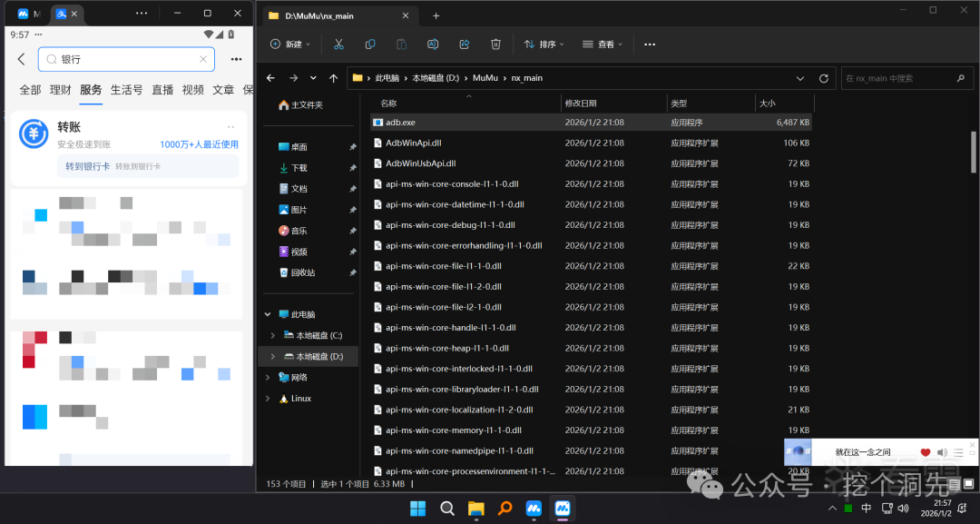
Task: Click the file list vertical scrollbar
Action: [973, 152]
